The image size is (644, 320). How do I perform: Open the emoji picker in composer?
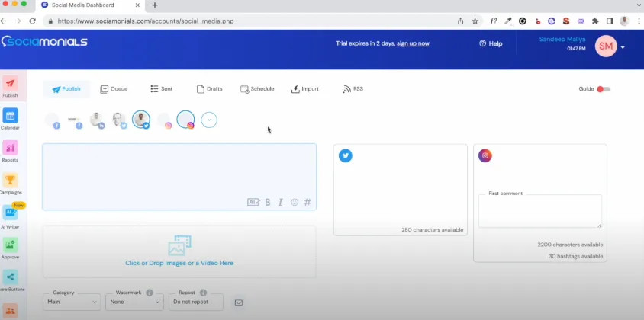[x=295, y=202]
